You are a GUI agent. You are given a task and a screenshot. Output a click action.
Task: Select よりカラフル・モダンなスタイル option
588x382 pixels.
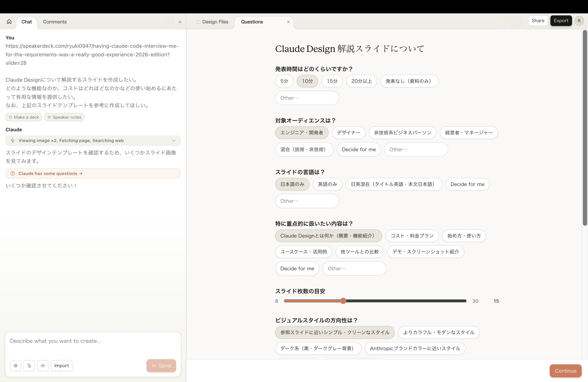click(439, 332)
